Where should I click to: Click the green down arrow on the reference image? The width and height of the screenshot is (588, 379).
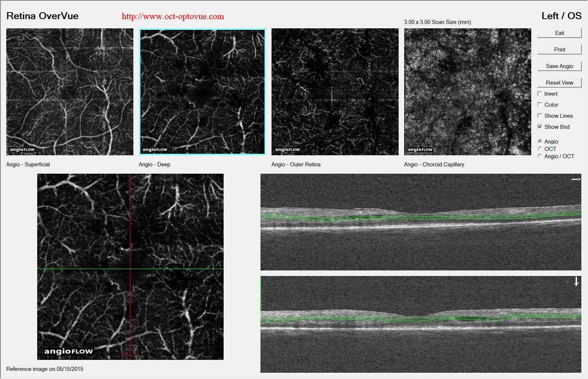click(218, 274)
